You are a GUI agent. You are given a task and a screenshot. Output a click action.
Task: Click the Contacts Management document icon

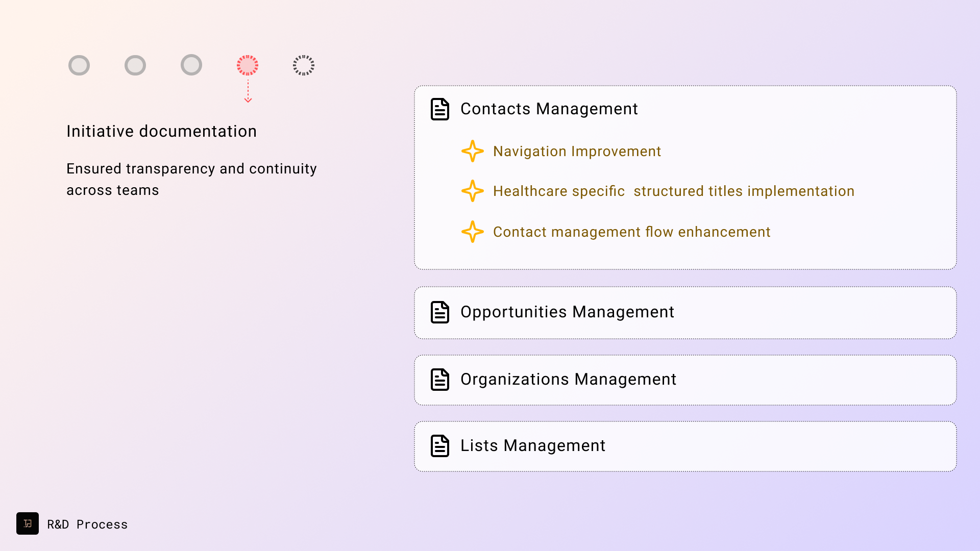click(x=439, y=109)
